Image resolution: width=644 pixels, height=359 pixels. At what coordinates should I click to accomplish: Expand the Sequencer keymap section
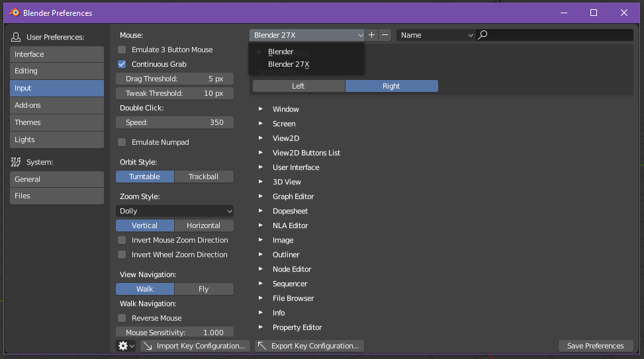tap(261, 284)
